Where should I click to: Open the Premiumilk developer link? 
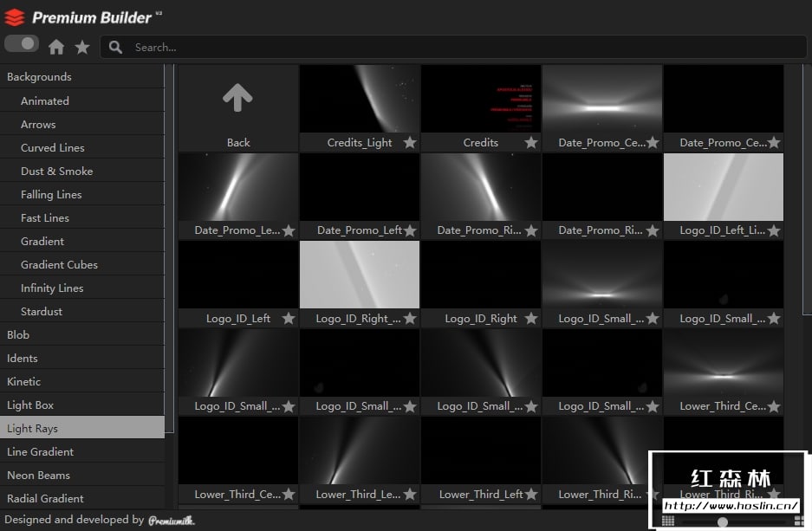(172, 521)
